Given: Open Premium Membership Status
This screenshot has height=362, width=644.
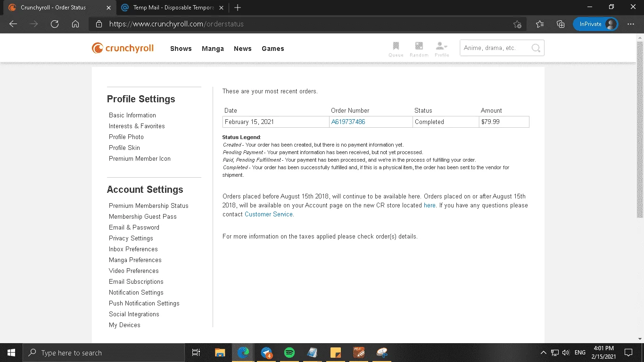Looking at the screenshot, I should [149, 206].
